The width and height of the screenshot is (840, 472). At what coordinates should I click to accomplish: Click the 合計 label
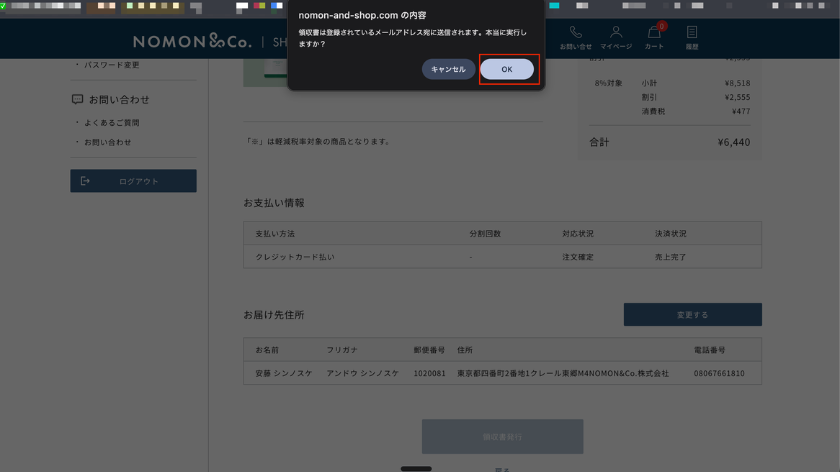coord(599,142)
